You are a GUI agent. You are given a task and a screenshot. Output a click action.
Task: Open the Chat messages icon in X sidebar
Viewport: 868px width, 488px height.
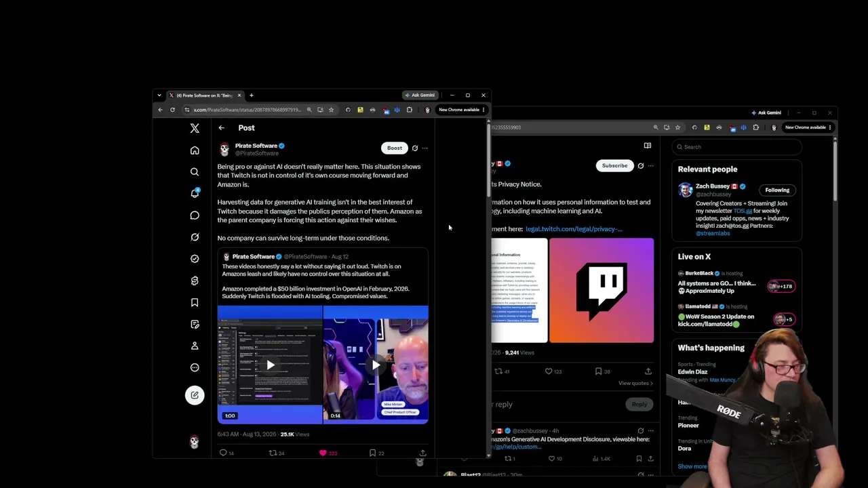coord(195,216)
